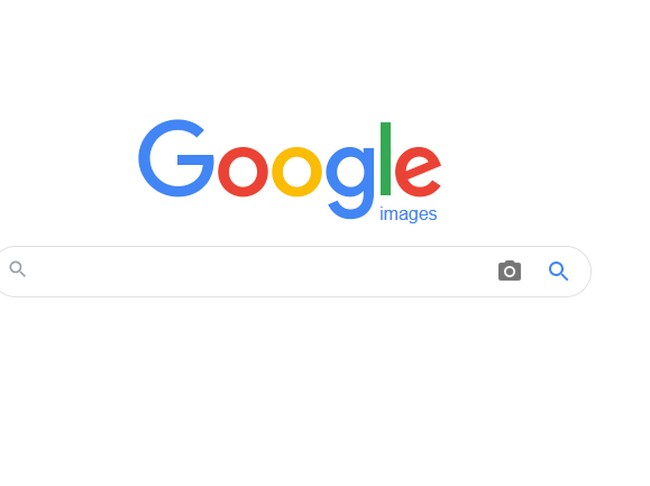Click the "images" label under the logo
Screen dimensions: 650x486
[408, 214]
